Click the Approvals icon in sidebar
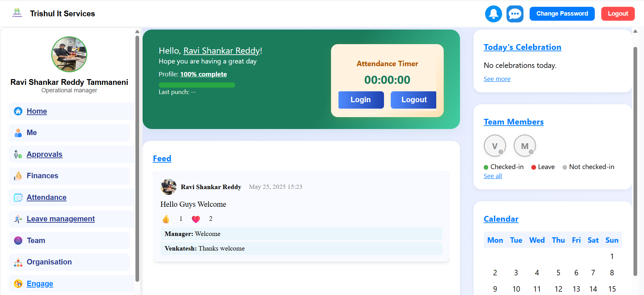The width and height of the screenshot is (644, 295). [x=18, y=154]
